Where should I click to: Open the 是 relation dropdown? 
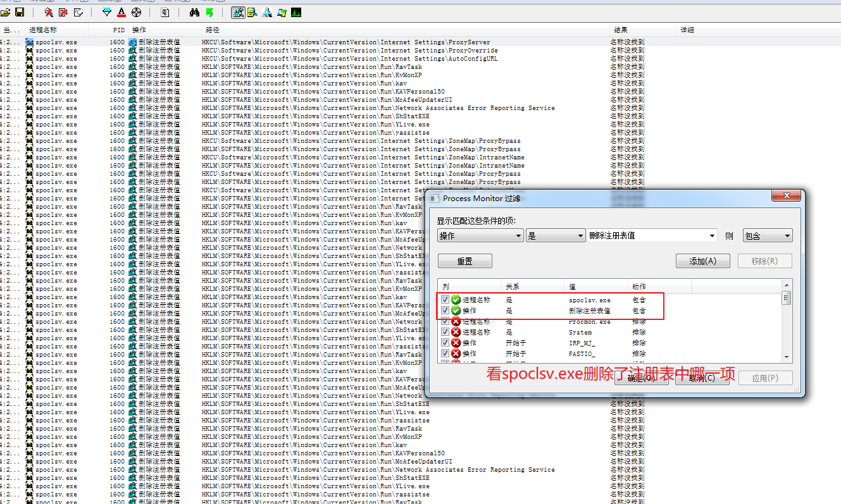click(556, 236)
